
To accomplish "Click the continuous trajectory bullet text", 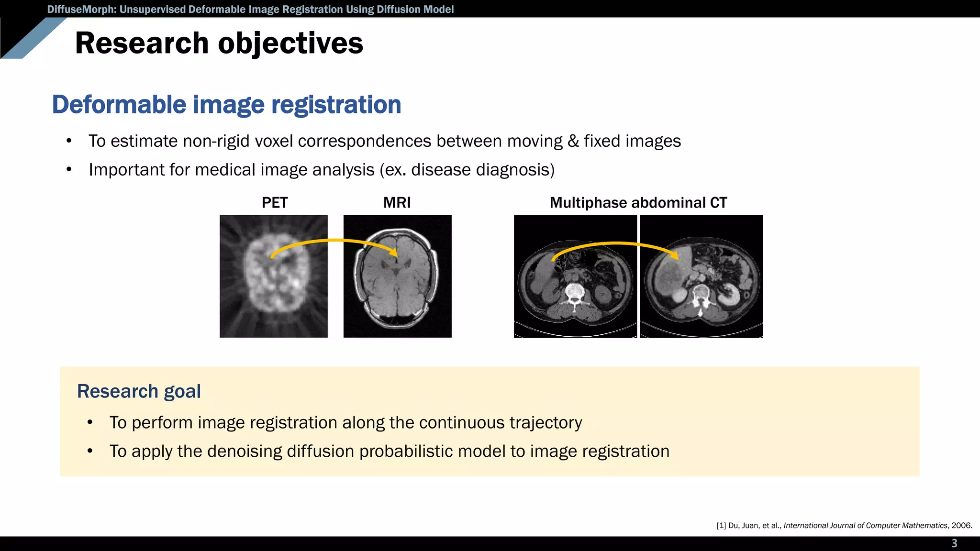I will coord(345,423).
